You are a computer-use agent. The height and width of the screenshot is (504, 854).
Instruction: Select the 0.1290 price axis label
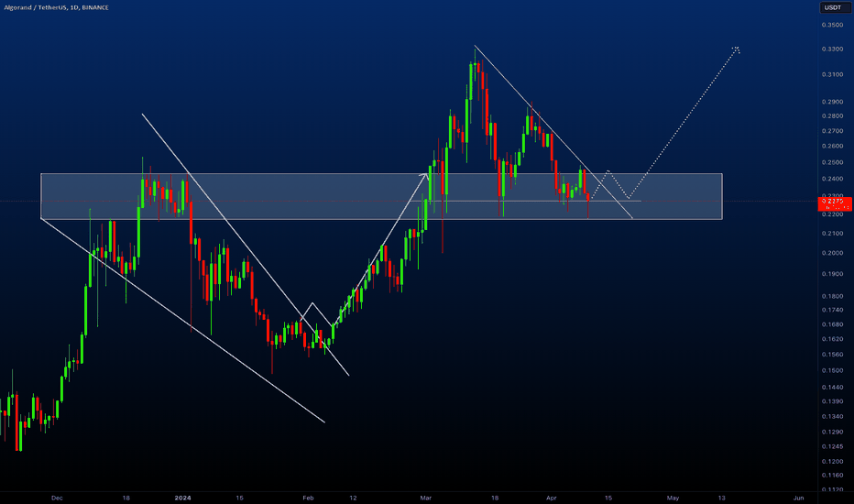pos(832,433)
